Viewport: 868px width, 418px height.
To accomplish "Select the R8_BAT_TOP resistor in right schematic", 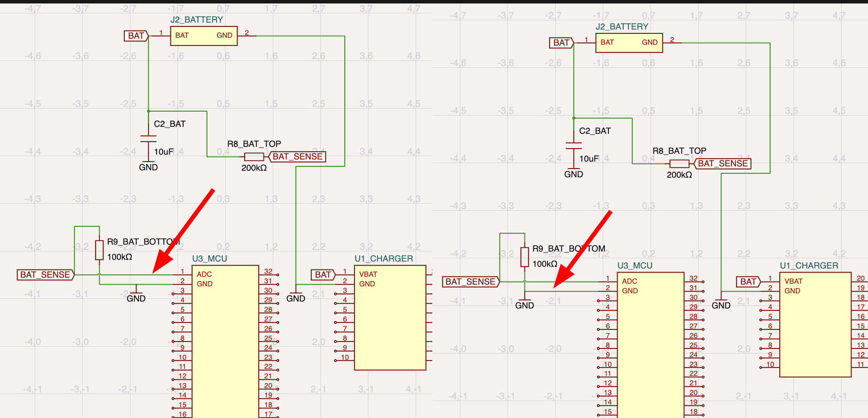I will pos(679,163).
